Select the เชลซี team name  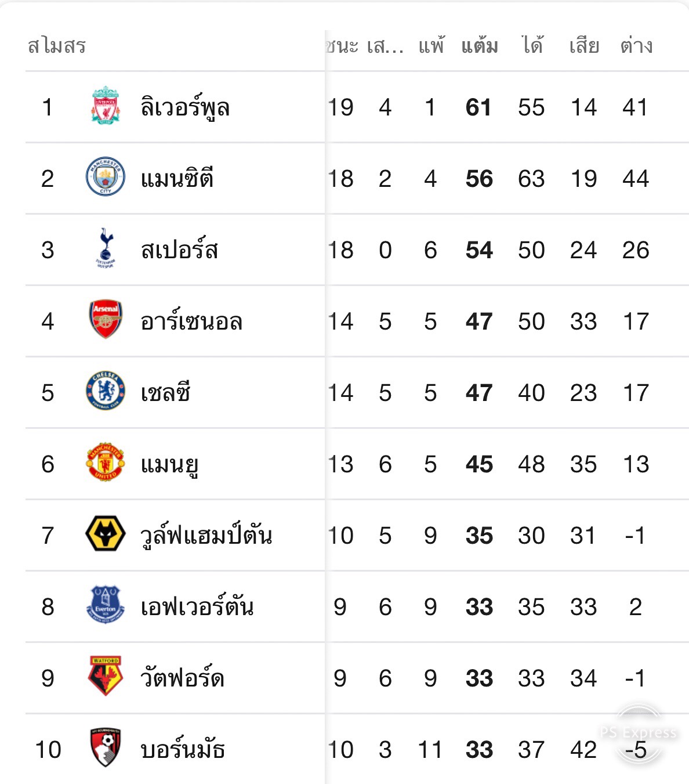pyautogui.click(x=165, y=393)
